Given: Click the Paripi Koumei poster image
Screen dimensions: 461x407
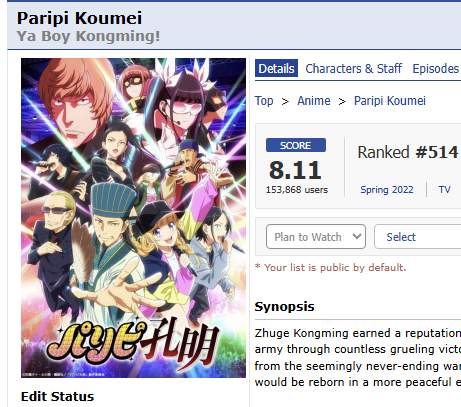Looking at the screenshot, I should tap(133, 218).
